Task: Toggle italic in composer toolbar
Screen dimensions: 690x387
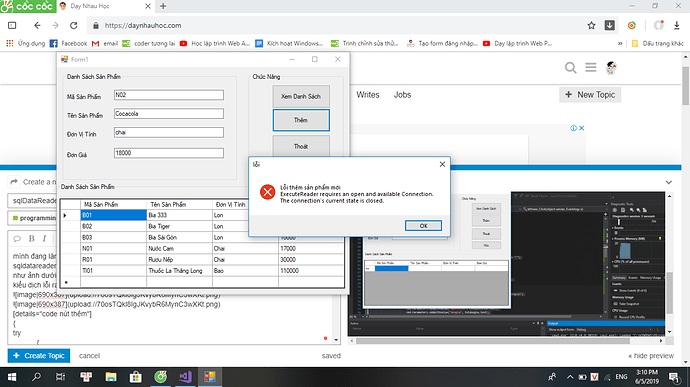Action: [x=44, y=239]
